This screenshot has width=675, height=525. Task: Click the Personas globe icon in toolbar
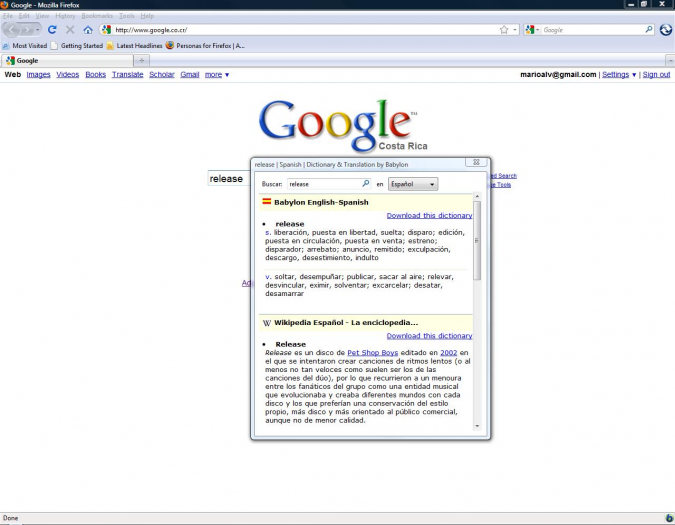click(666, 30)
